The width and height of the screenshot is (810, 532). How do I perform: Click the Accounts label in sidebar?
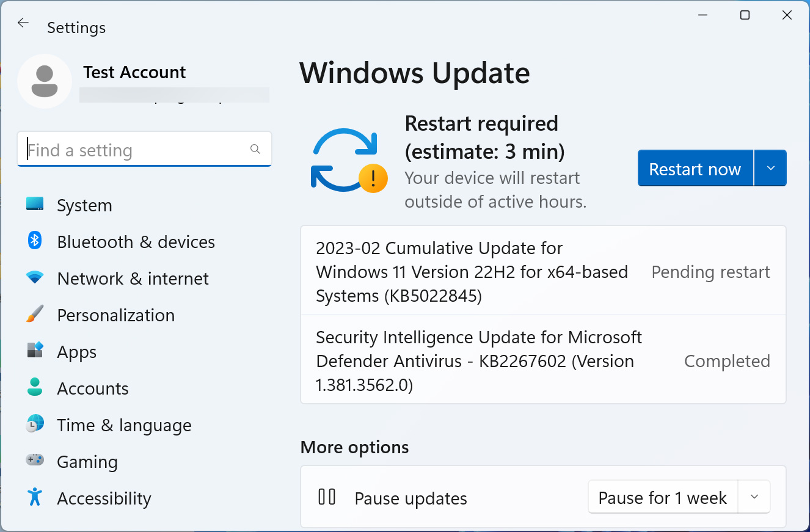pos(93,388)
